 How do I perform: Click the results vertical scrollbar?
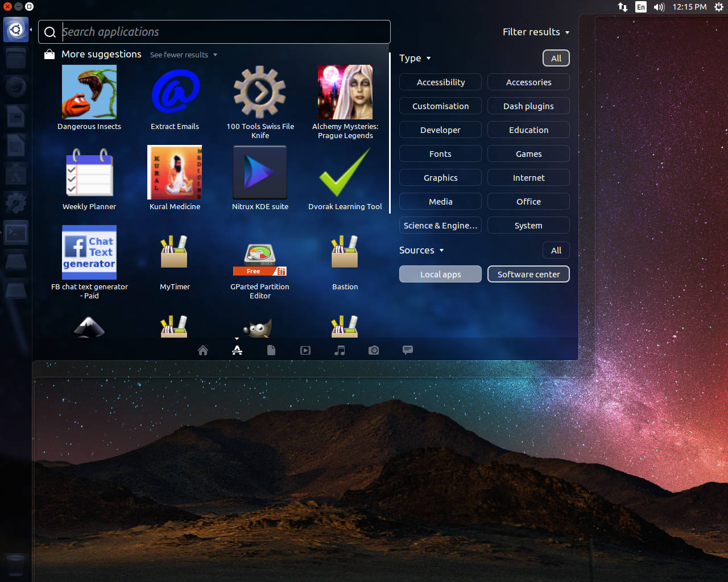[390, 134]
